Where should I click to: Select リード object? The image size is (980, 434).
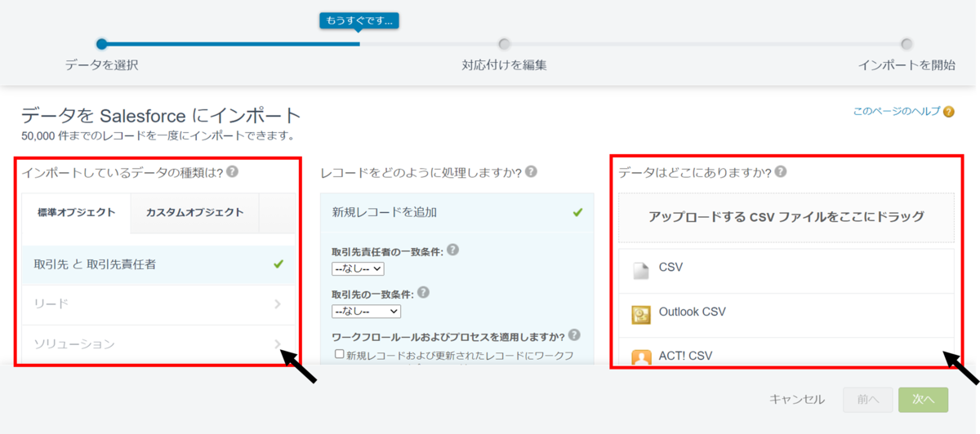(158, 304)
